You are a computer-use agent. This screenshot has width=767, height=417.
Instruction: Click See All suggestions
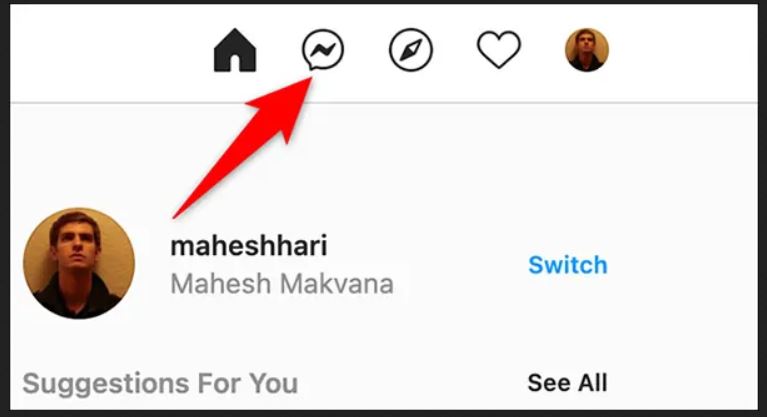tap(567, 383)
